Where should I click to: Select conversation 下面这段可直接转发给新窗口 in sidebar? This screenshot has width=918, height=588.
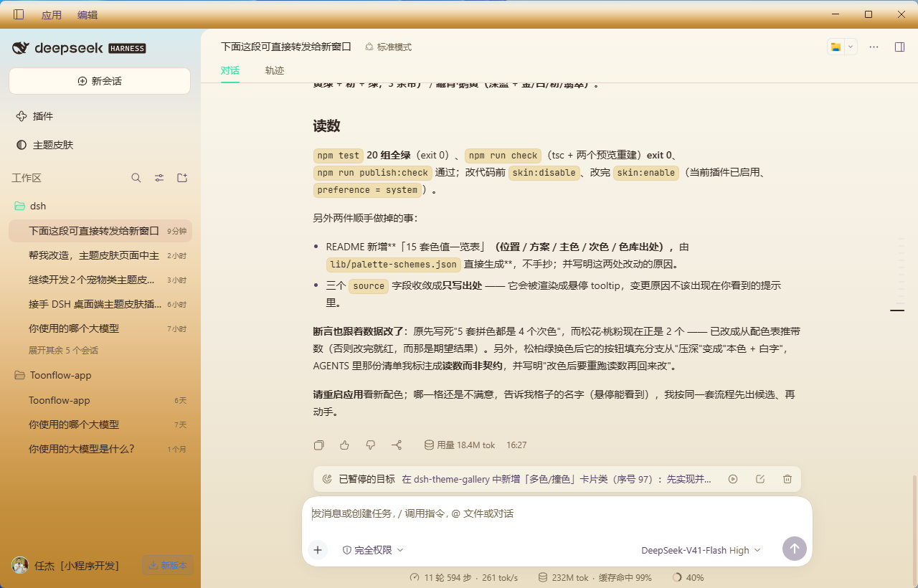coord(100,231)
